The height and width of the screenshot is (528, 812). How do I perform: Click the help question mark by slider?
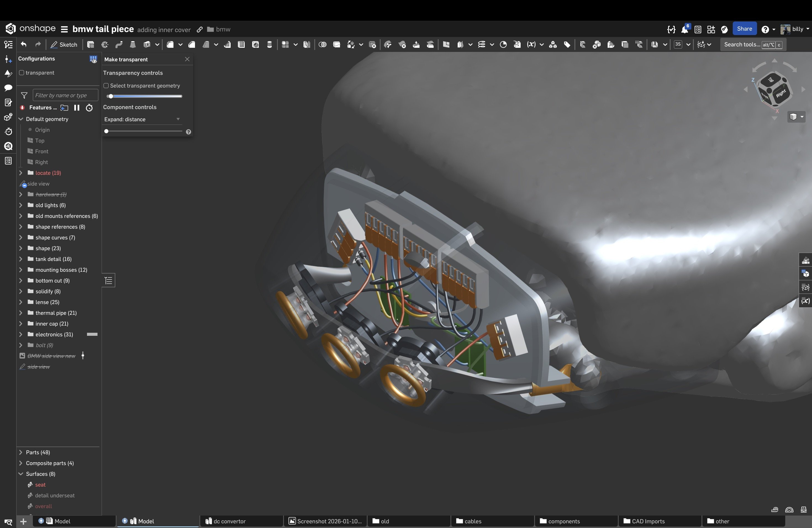point(188,132)
